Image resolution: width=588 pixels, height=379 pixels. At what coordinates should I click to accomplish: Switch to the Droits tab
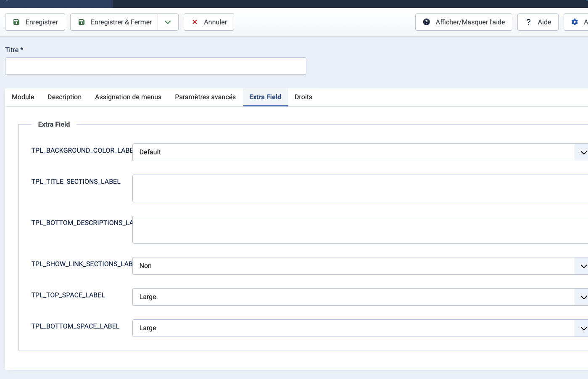coord(303,97)
